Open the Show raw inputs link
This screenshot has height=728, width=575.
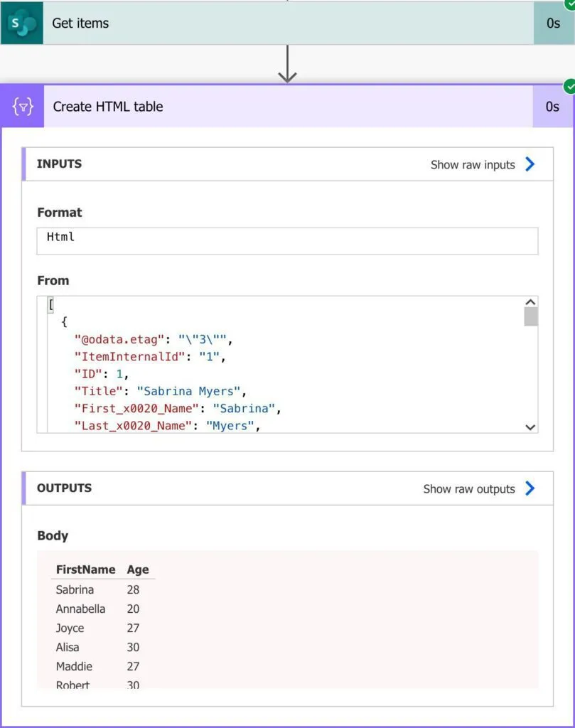[x=473, y=164]
